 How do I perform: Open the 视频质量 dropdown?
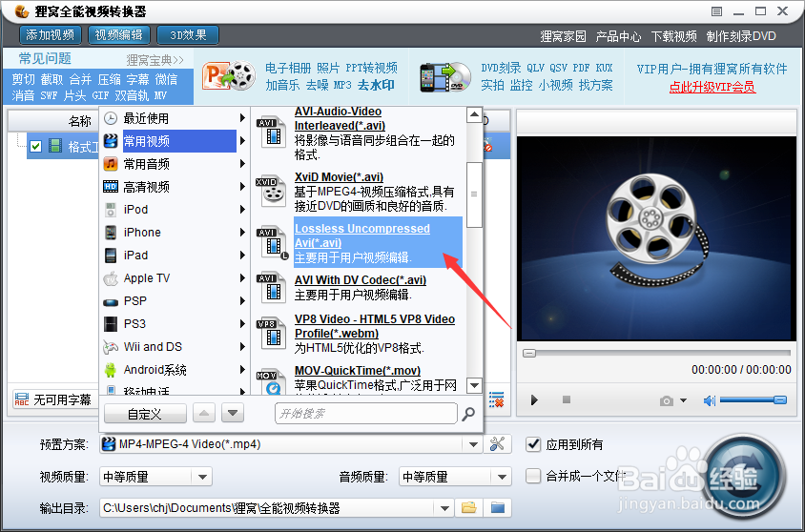point(202,477)
